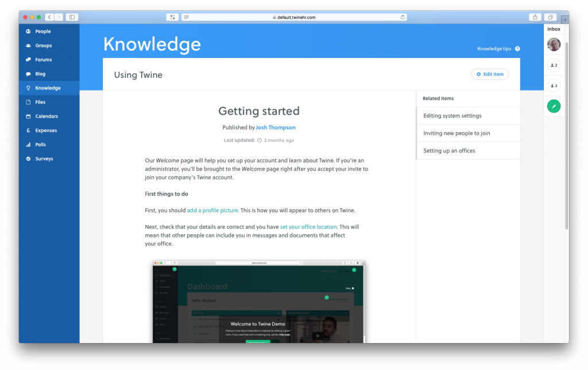Click the Calendars icon in sidebar
Image resolution: width=588 pixels, height=370 pixels.
tap(28, 116)
